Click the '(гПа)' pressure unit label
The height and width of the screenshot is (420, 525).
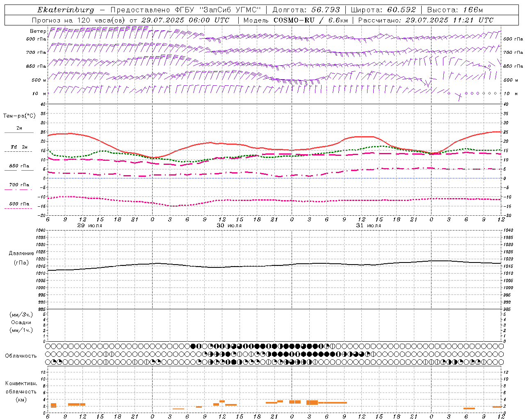21,262
